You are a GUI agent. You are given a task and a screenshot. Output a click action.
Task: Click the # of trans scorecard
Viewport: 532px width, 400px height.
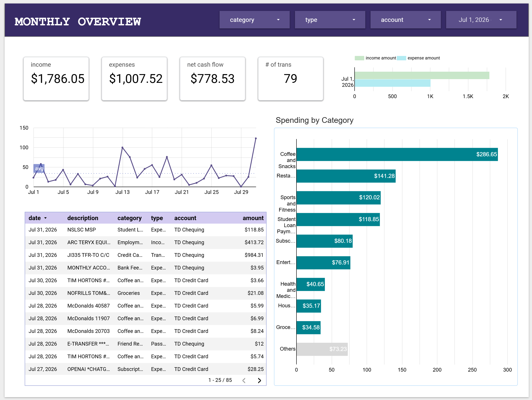tap(291, 79)
